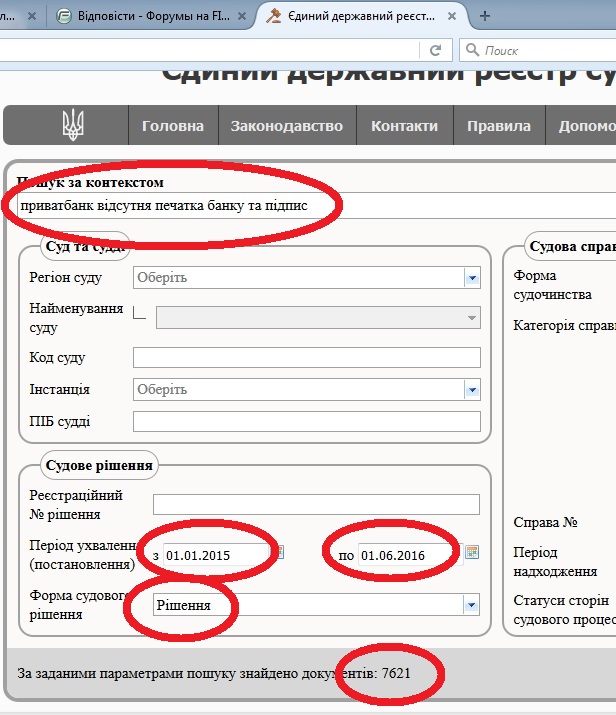Image resolution: width=616 pixels, height=715 pixels.
Task: Open a new browser tab
Action: [485, 16]
